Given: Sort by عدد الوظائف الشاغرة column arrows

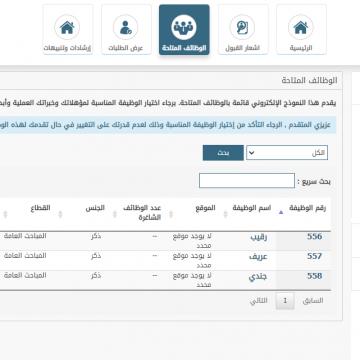Looking at the screenshot, I should coord(115,214).
